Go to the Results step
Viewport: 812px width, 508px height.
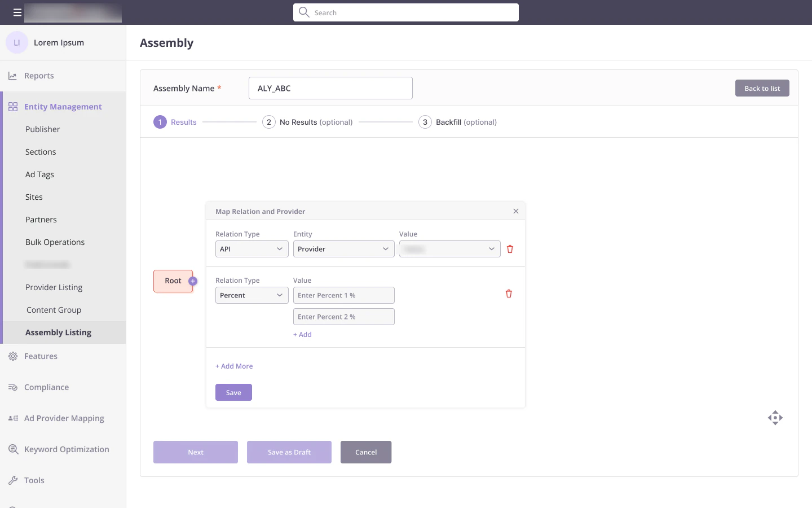coord(175,122)
